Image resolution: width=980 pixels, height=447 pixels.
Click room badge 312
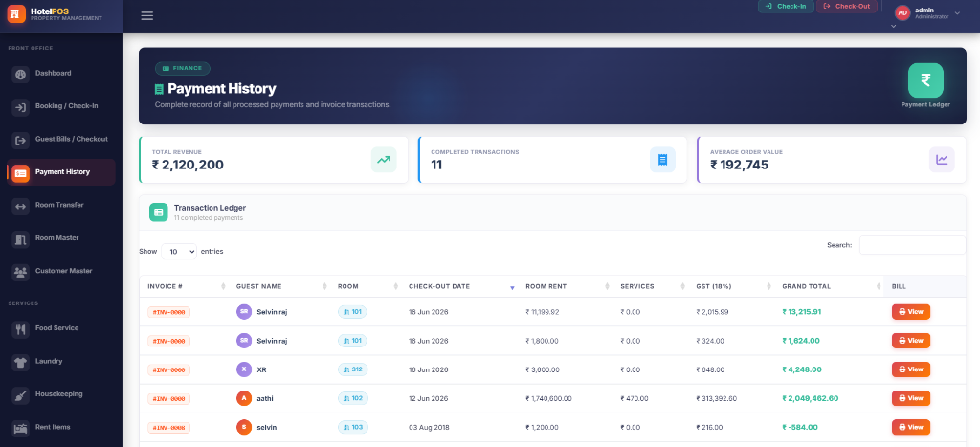353,369
